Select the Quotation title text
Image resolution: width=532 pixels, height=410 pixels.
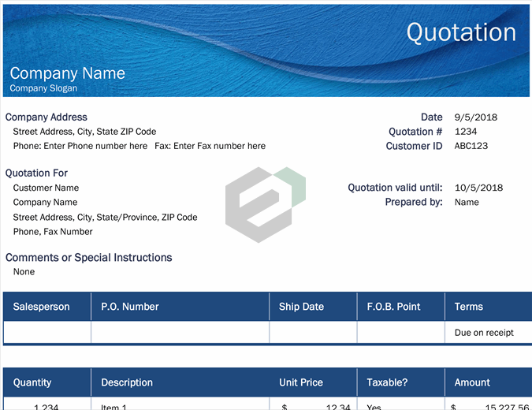[461, 32]
